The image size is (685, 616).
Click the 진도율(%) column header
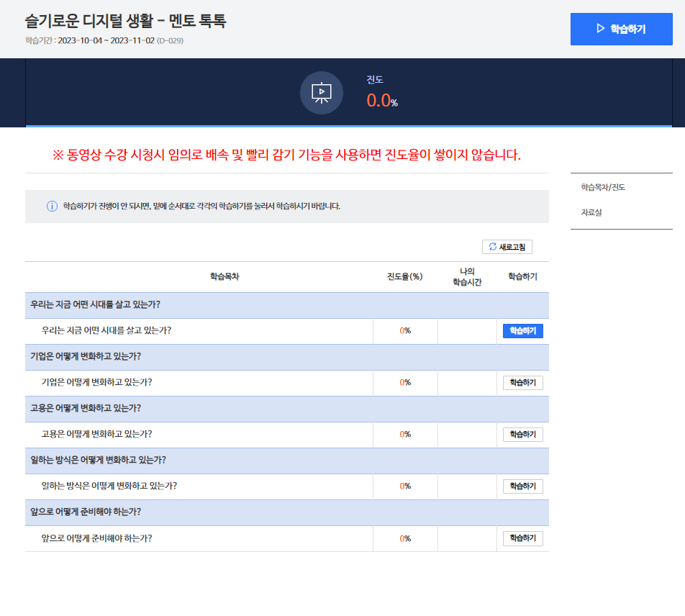pyautogui.click(x=405, y=276)
